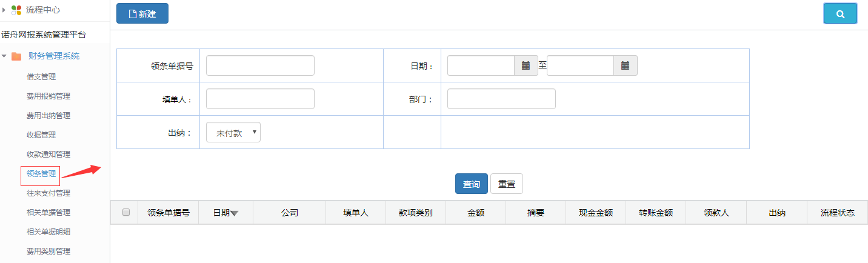The image size is (868, 263).
Task: Open the end date calendar picker
Action: coord(625,65)
